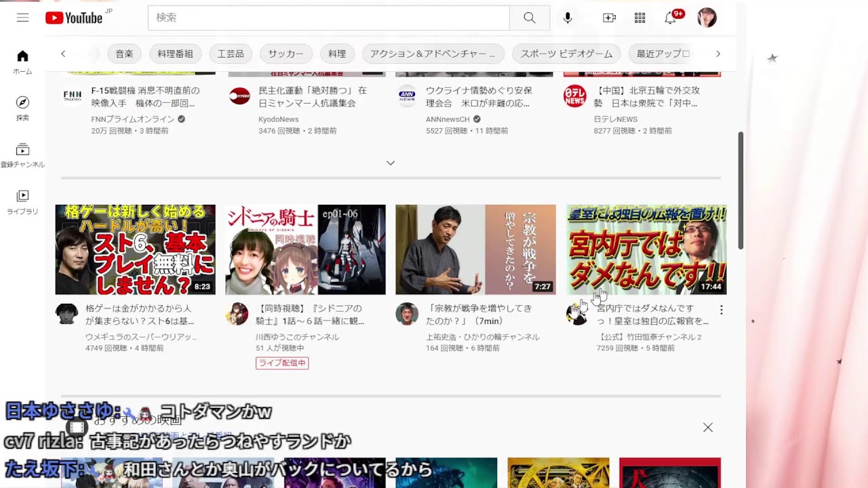
Task: Select the サッカー category chip
Action: click(x=285, y=54)
